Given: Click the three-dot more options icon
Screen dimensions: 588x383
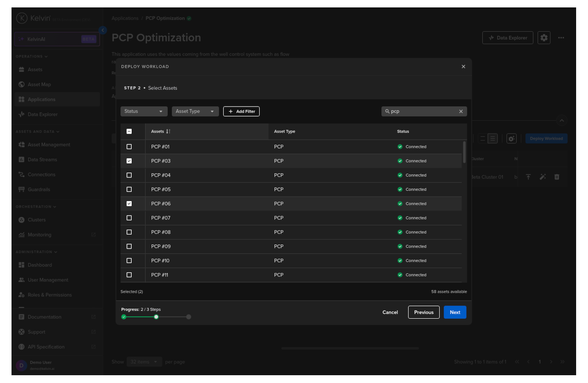Looking at the screenshot, I should click(x=561, y=38).
